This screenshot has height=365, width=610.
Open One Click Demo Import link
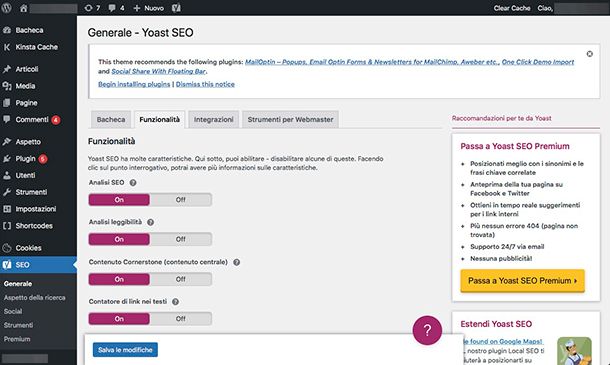coord(538,62)
